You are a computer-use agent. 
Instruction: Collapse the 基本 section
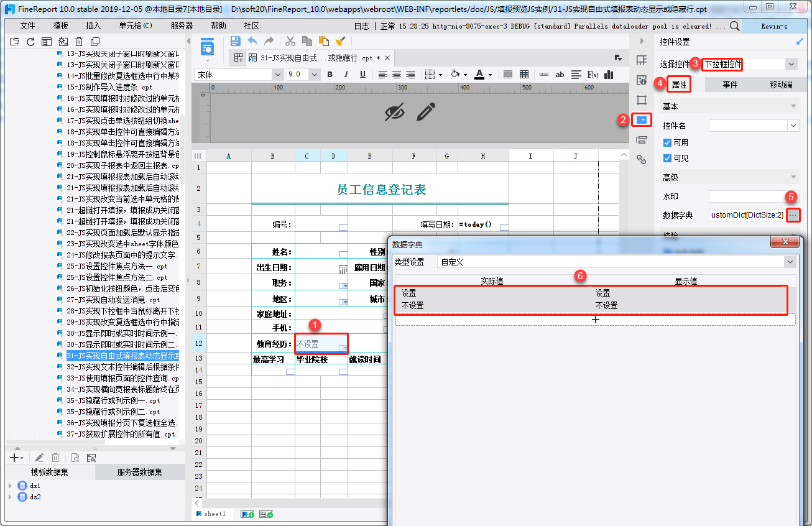pos(793,106)
